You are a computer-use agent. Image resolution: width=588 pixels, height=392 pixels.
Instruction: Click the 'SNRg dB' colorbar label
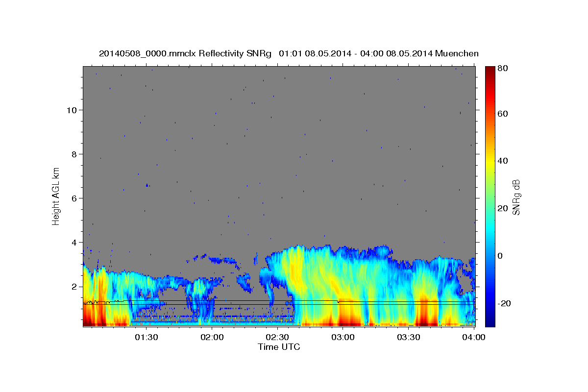[x=516, y=197]
